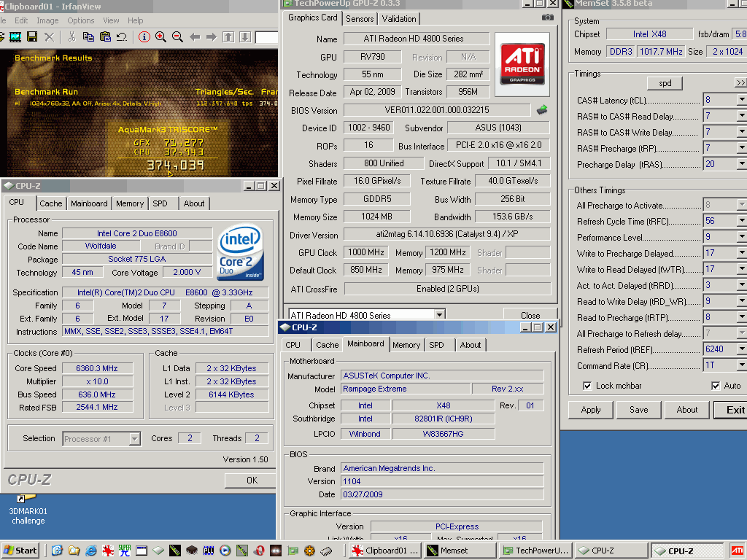Viewport: 747px width, 560px height.
Task: Open the Memory tab in lower CPU-Z window
Action: (406, 345)
